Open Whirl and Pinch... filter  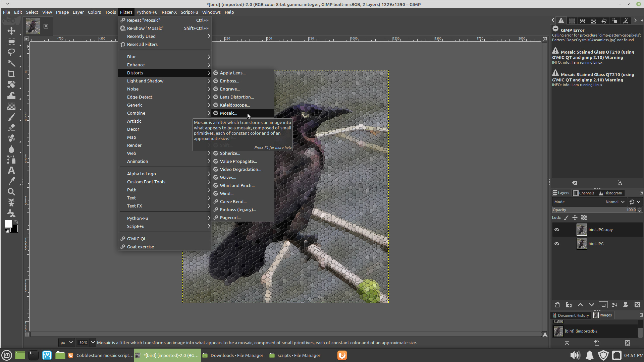click(243, 185)
